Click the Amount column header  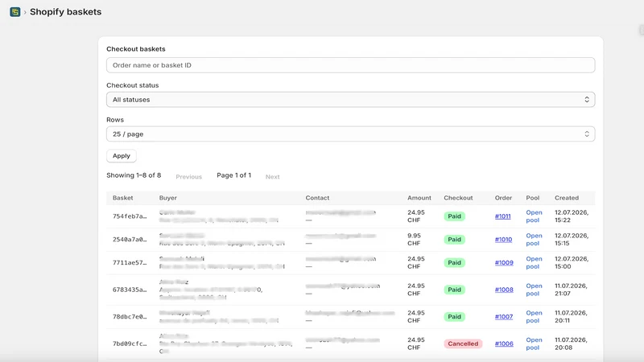[419, 198]
